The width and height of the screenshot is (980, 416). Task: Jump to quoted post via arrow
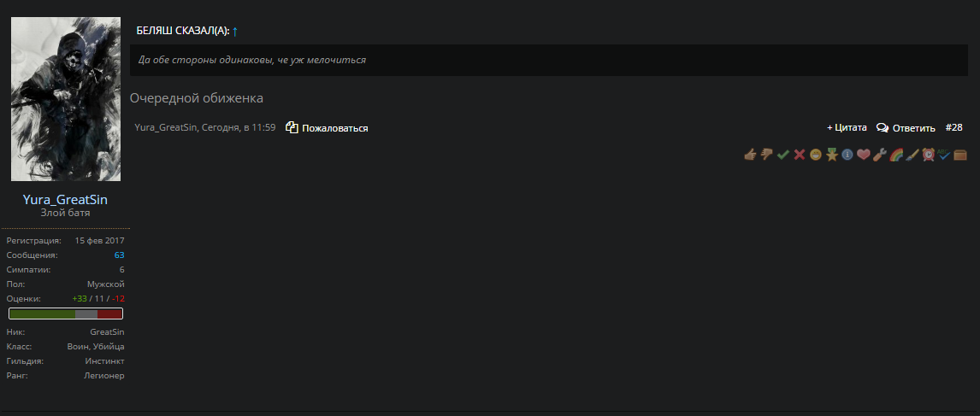pyautogui.click(x=235, y=31)
